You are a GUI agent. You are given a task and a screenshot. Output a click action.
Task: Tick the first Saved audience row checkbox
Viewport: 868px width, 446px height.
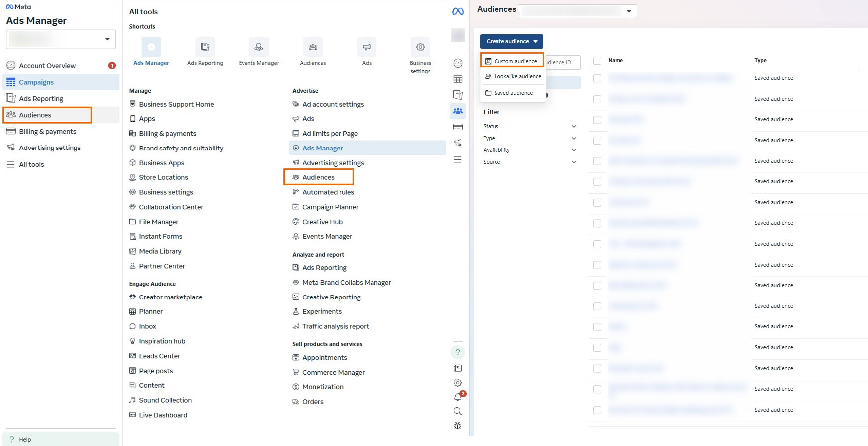597,78
